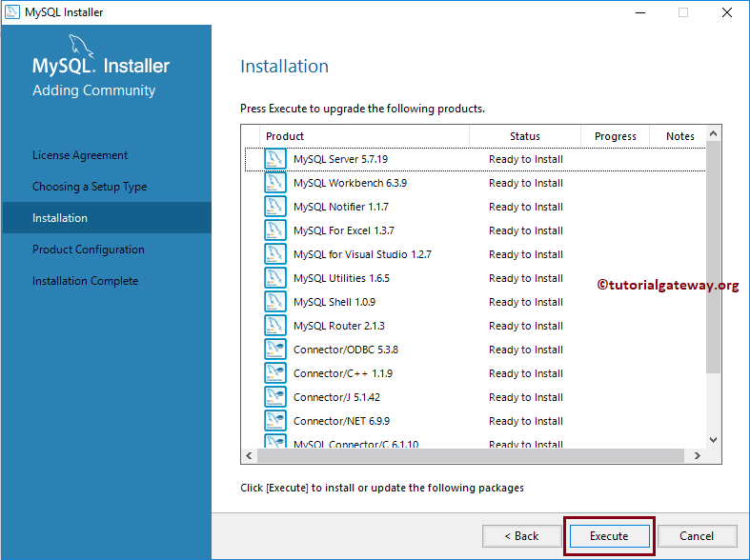The height and width of the screenshot is (560, 750).
Task: Select the MySQL For Excel 1.3.7 row text
Action: pyautogui.click(x=344, y=230)
